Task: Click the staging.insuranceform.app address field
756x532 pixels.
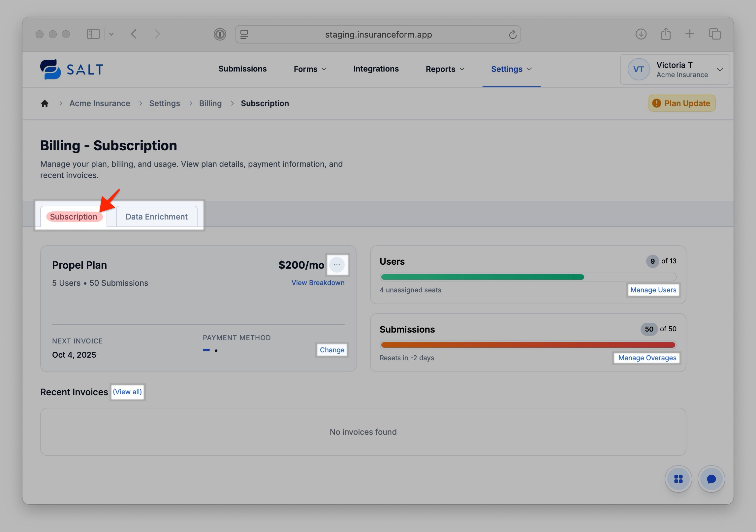Action: click(378, 35)
